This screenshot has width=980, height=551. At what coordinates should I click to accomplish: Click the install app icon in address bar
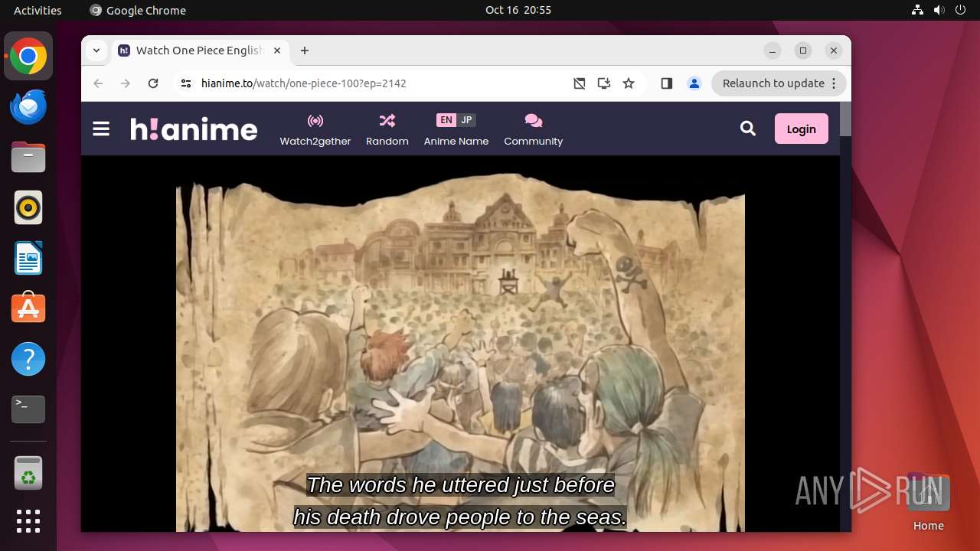point(604,83)
